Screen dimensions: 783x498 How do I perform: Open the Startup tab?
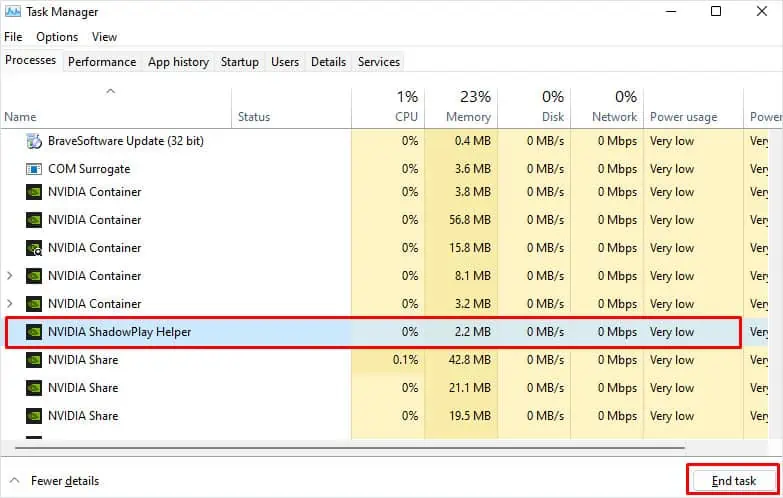click(x=239, y=62)
